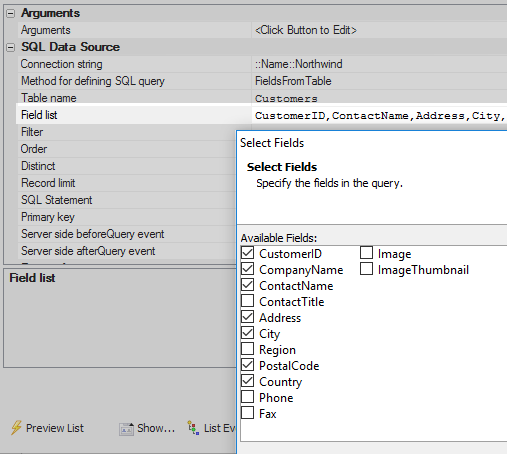Enable the Fax field checkbox
Screen dimensions: 507x454
[x=247, y=413]
